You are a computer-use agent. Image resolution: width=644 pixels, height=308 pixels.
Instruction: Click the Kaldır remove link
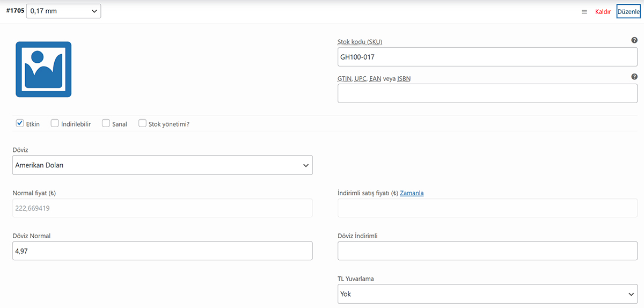[x=603, y=12]
